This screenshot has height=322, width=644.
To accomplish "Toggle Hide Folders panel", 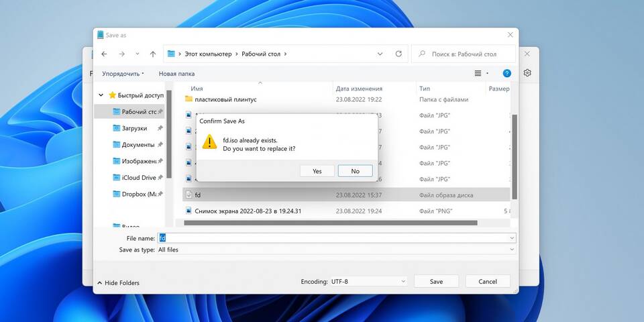I will pyautogui.click(x=118, y=283).
